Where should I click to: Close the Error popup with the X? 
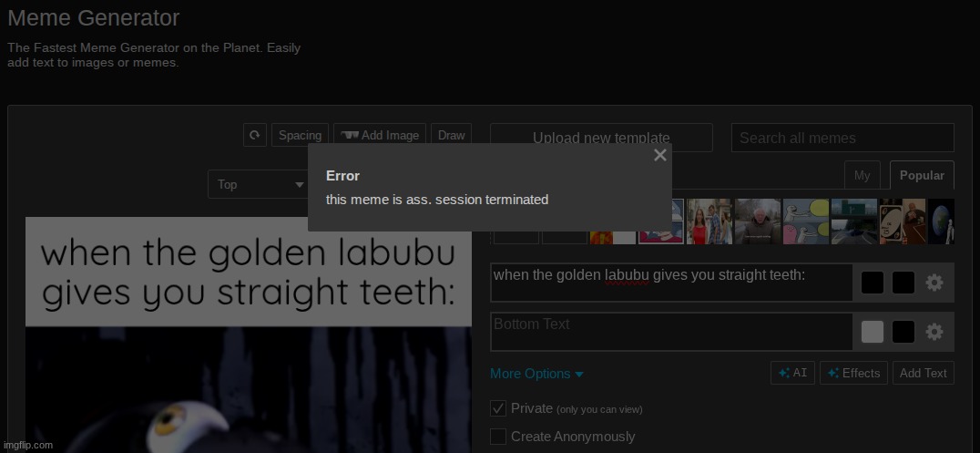[660, 155]
